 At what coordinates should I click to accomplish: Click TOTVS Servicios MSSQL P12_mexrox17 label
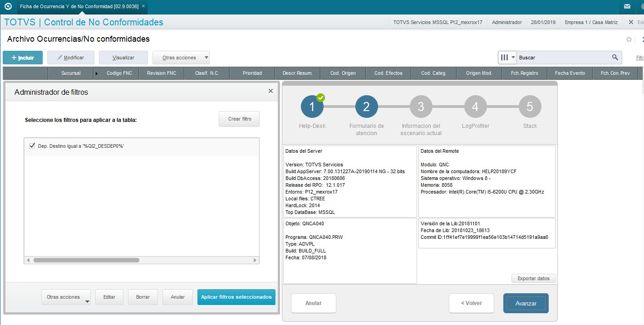[x=438, y=22]
